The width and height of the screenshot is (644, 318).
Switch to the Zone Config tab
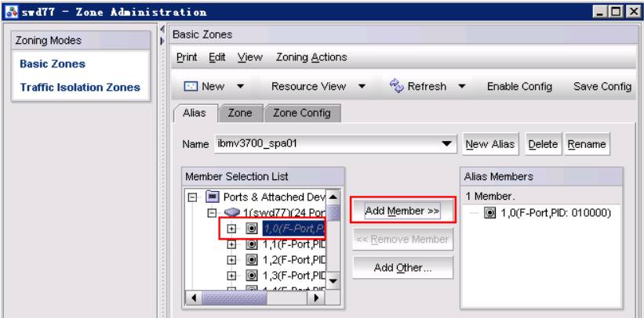pos(302,114)
